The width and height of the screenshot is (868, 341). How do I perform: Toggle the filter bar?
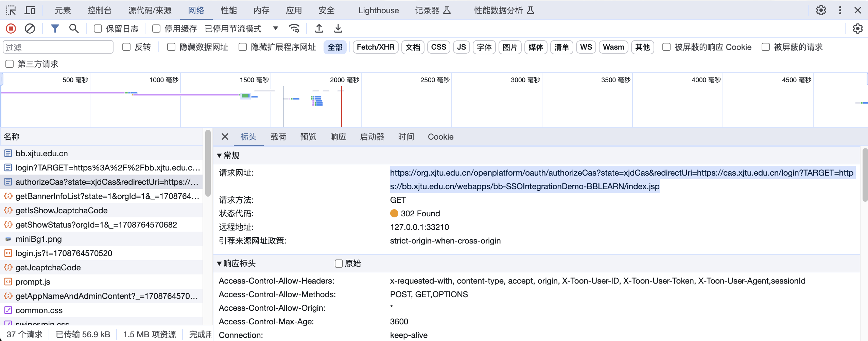tap(55, 29)
